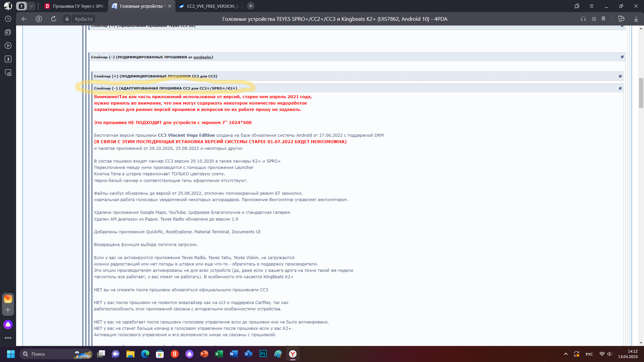Launch Microsoft Edge from the taskbar
Viewport: 644px width, 362px height.
pyautogui.click(x=145, y=354)
